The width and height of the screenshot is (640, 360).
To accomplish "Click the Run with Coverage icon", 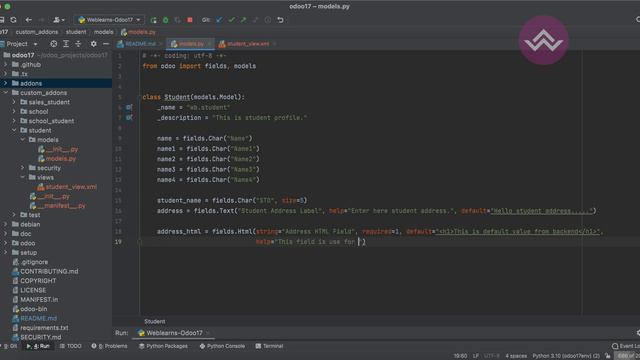I will pyautogui.click(x=178, y=20).
